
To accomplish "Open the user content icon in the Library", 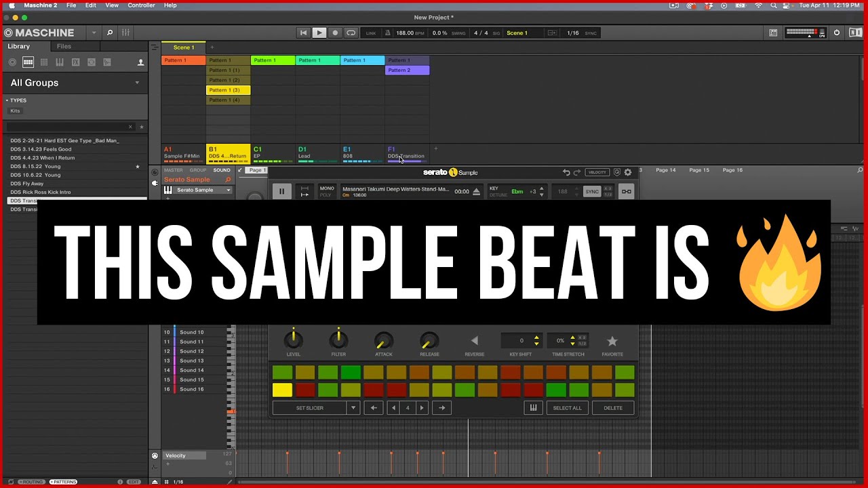I will [140, 62].
